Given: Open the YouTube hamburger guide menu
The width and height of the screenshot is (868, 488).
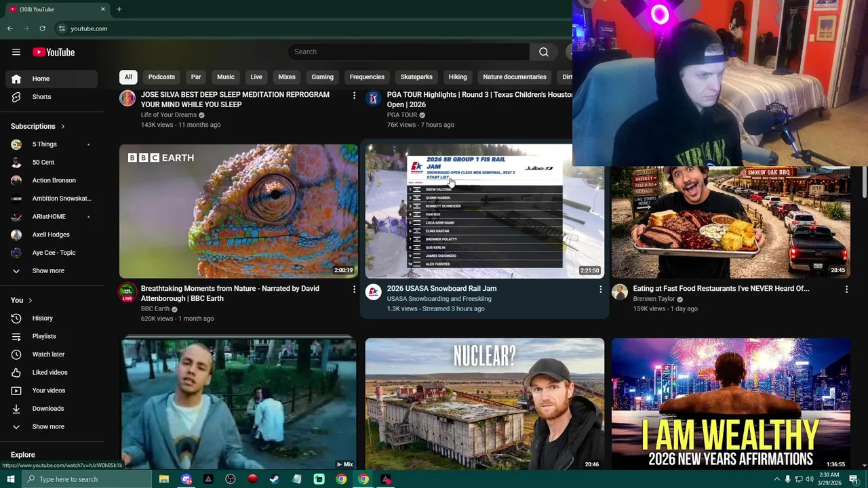Looking at the screenshot, I should 16,52.
